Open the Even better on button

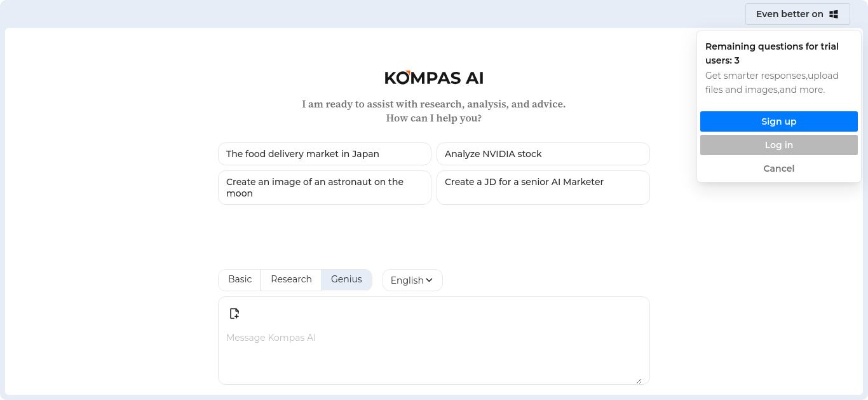click(x=797, y=14)
